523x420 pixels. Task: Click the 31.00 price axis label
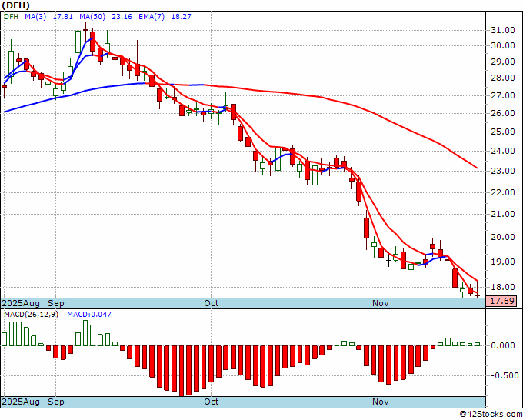503,30
